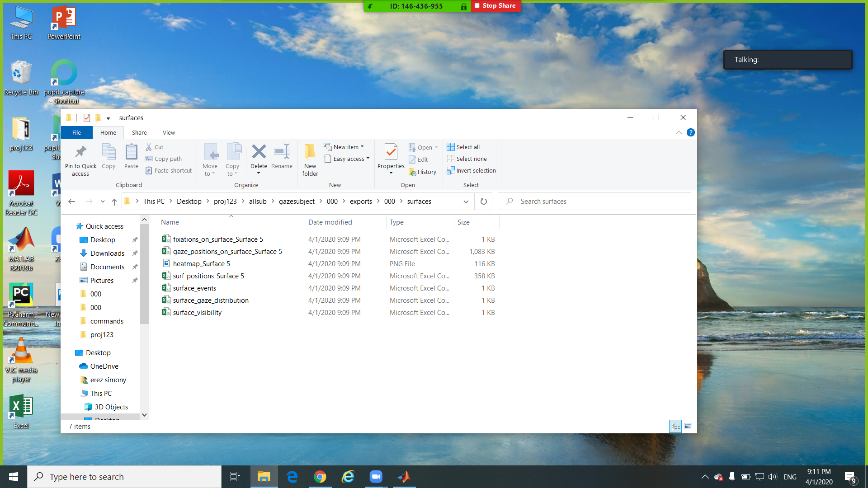Screen dimensions: 868x488
Task: Sort by Name column header
Action: tap(170, 222)
